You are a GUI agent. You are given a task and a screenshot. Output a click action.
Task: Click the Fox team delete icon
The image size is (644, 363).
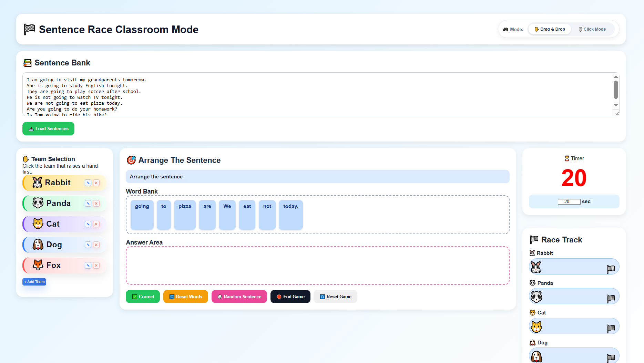(96, 266)
